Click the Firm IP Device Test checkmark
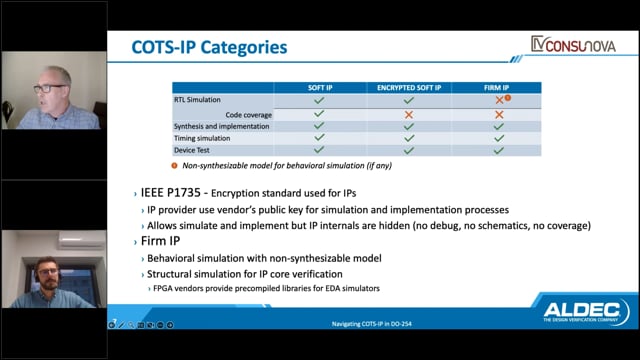The image size is (640, 360). 498,151
